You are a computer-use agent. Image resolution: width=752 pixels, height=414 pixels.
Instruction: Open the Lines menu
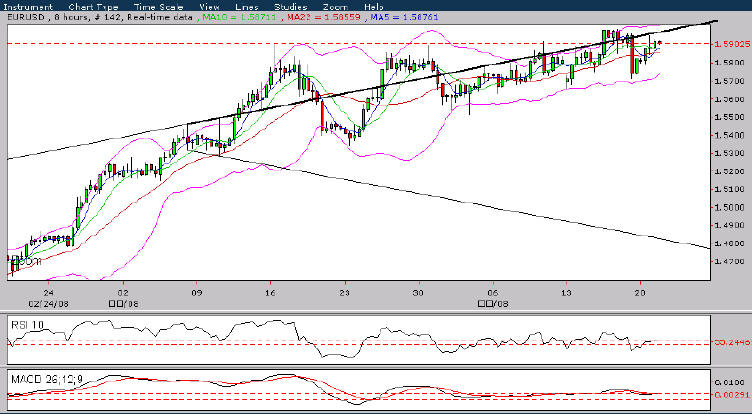pos(247,7)
